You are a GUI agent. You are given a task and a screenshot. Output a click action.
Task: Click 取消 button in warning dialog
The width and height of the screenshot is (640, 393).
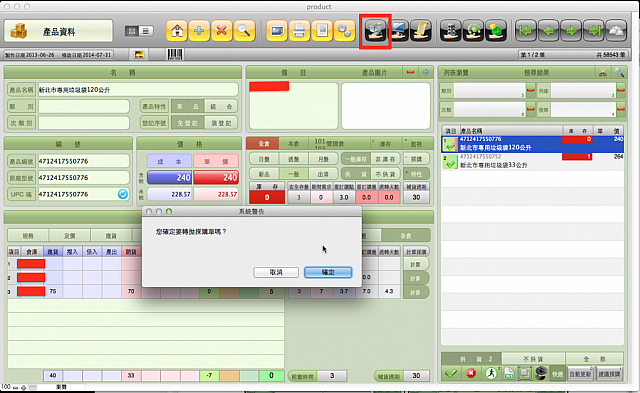276,272
